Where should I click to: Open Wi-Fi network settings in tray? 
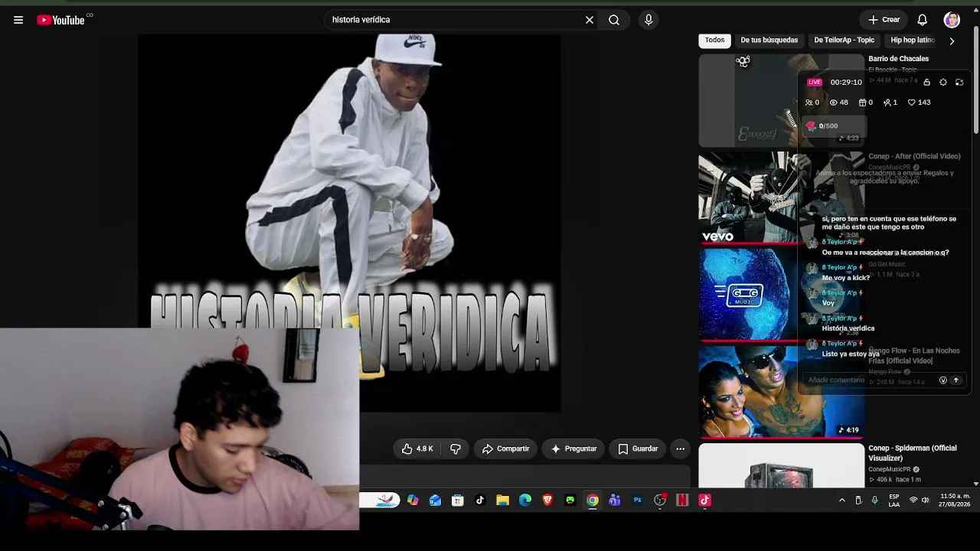913,500
